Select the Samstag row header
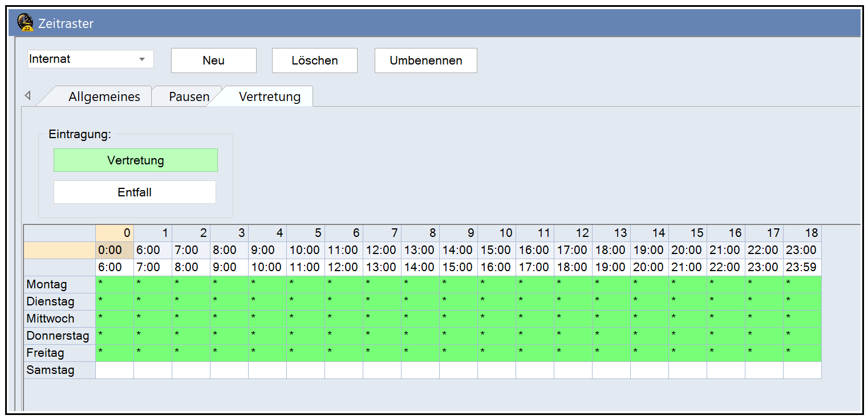868x419 pixels. pyautogui.click(x=59, y=370)
